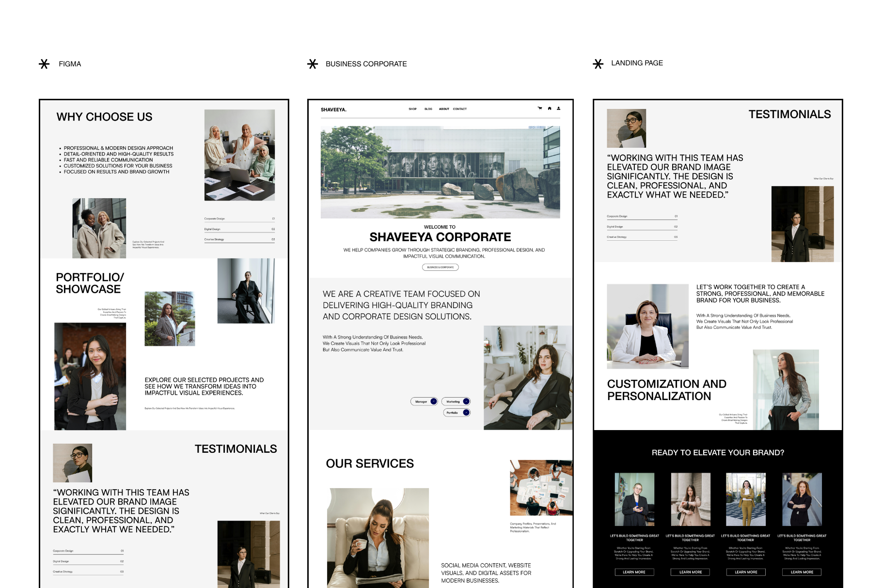The width and height of the screenshot is (882, 588).
Task: Open the CONTACT nav item
Action: 460,109
